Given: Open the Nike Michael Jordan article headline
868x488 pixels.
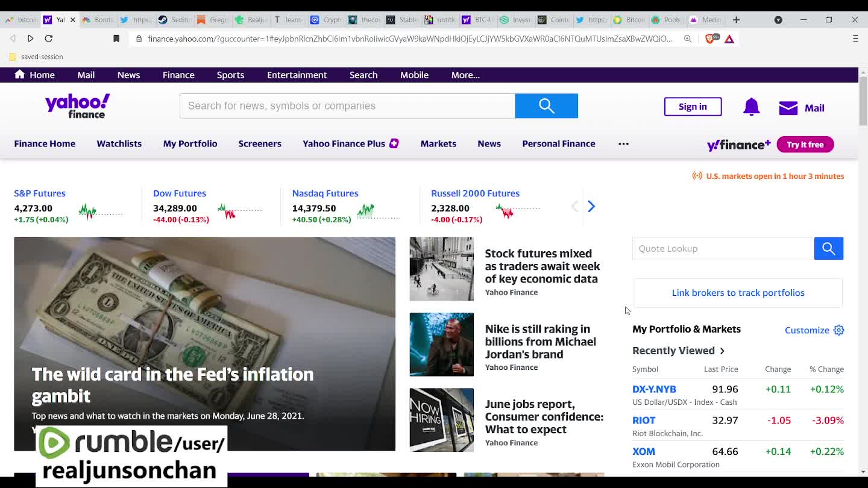Looking at the screenshot, I should (x=541, y=342).
